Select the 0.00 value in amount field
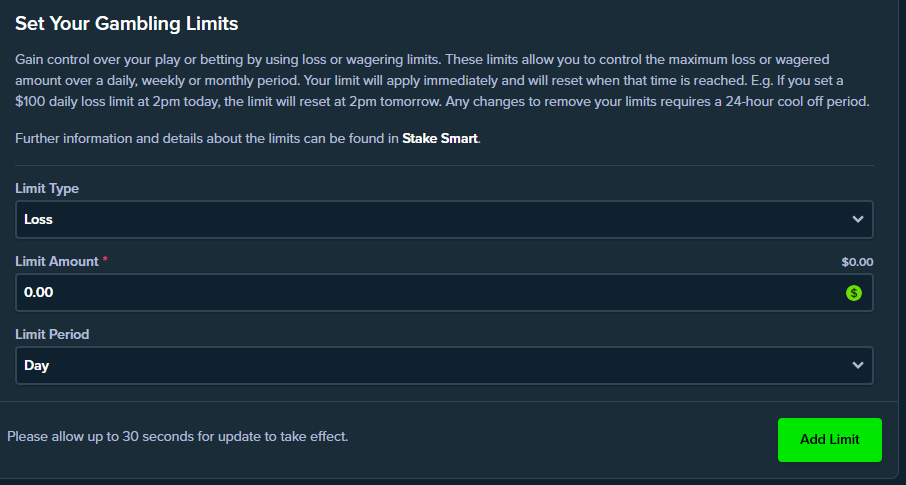This screenshot has width=906, height=485. 39,293
